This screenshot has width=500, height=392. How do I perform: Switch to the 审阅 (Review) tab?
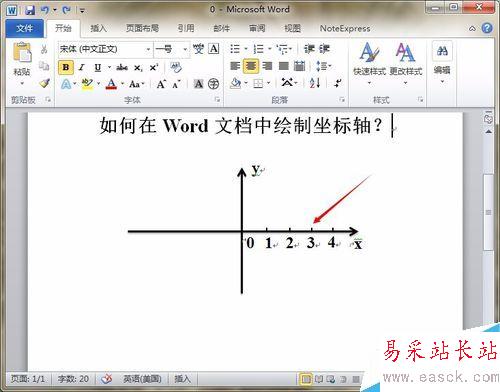[257, 29]
